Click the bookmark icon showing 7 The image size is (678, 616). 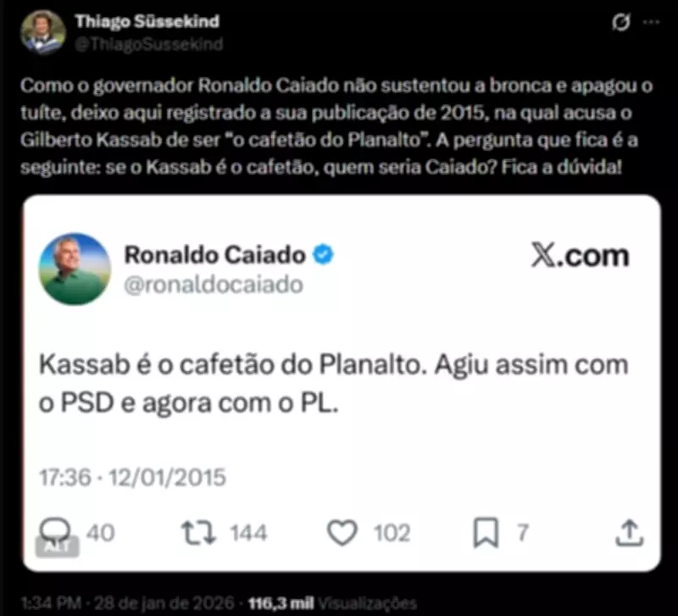(486, 533)
